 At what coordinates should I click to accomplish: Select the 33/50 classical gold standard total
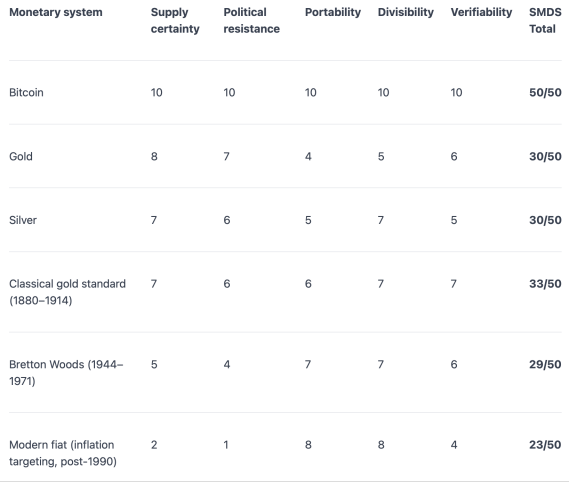click(545, 283)
